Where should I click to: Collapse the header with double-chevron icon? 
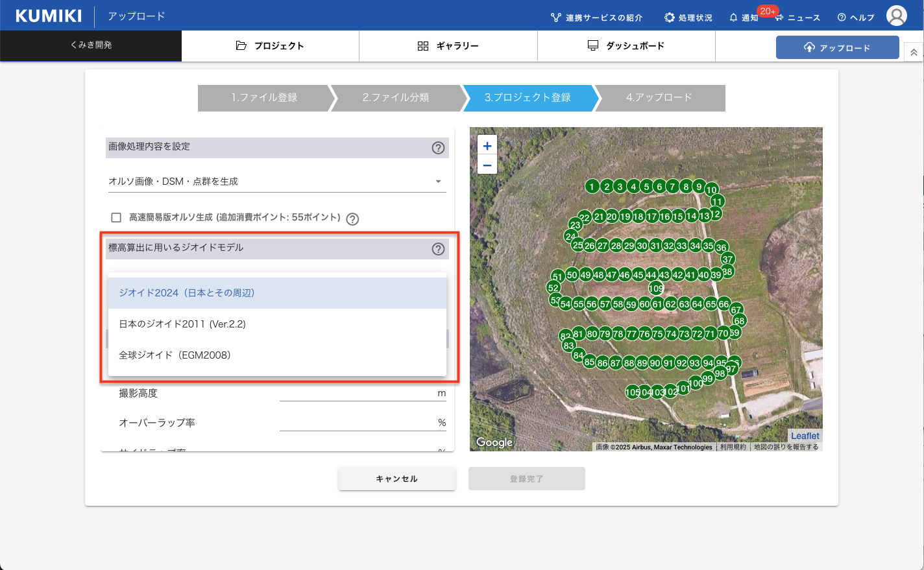914,53
